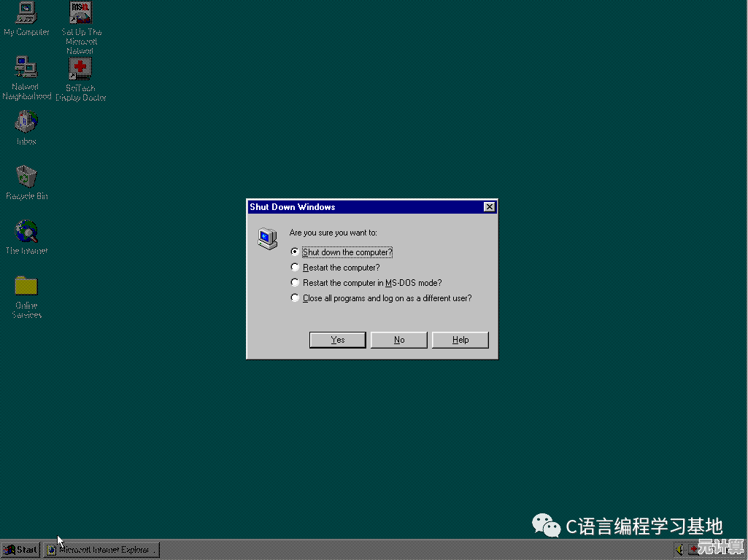Open the Inbox icon
748x560 pixels.
[x=26, y=124]
